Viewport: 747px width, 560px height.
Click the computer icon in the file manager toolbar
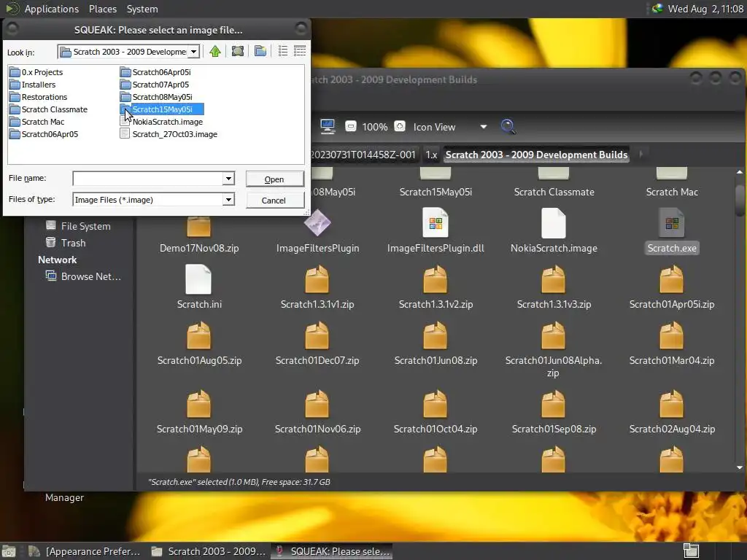(328, 127)
